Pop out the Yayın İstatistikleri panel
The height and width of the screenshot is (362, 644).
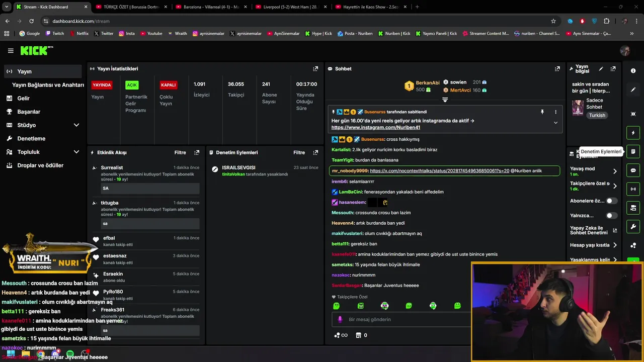tap(315, 69)
